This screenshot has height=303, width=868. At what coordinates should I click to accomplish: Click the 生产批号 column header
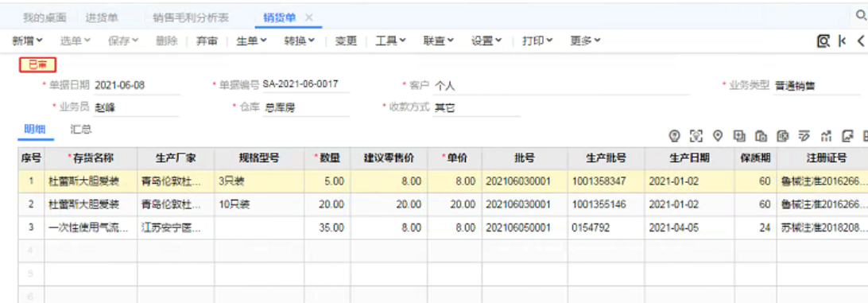tap(606, 158)
